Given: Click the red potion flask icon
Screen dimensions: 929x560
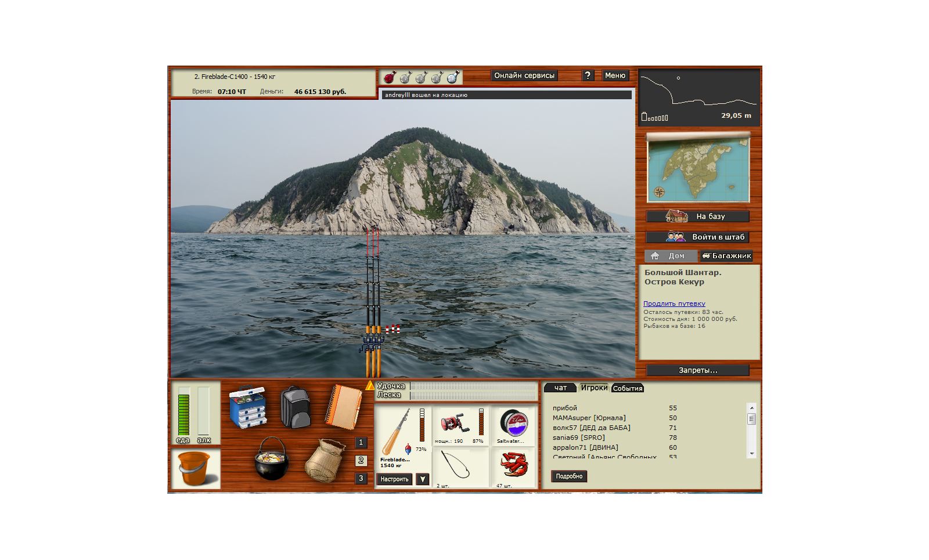Looking at the screenshot, I should tap(390, 77).
